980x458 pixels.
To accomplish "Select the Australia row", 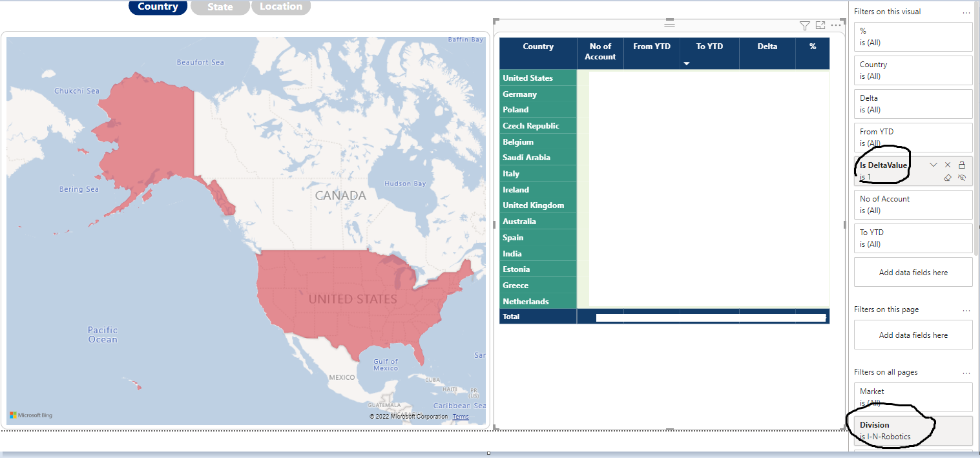I will click(538, 221).
